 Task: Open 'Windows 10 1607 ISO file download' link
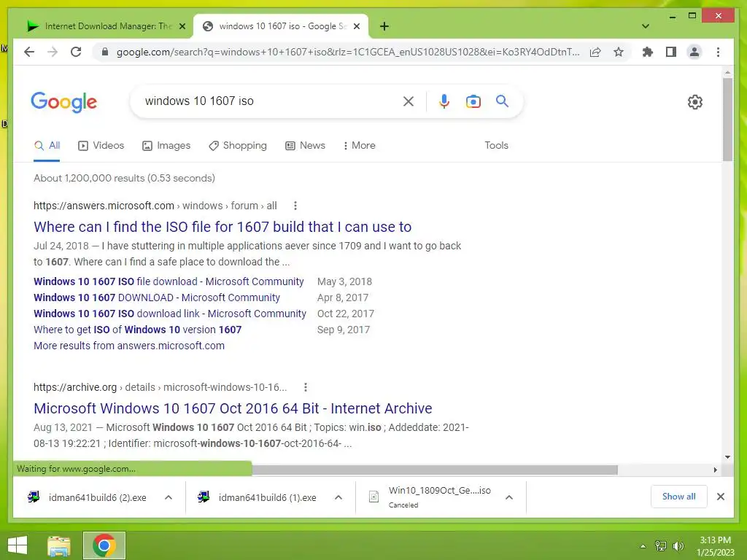pos(169,281)
